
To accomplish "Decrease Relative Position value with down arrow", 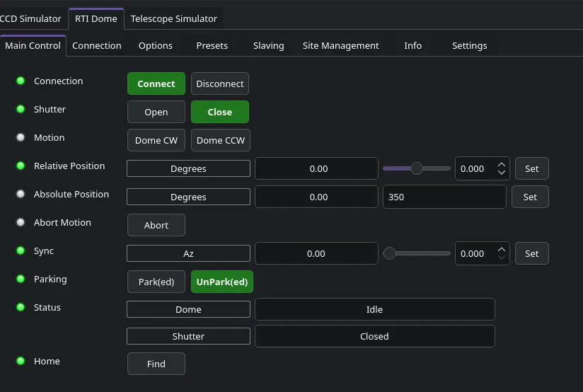I will tap(502, 173).
